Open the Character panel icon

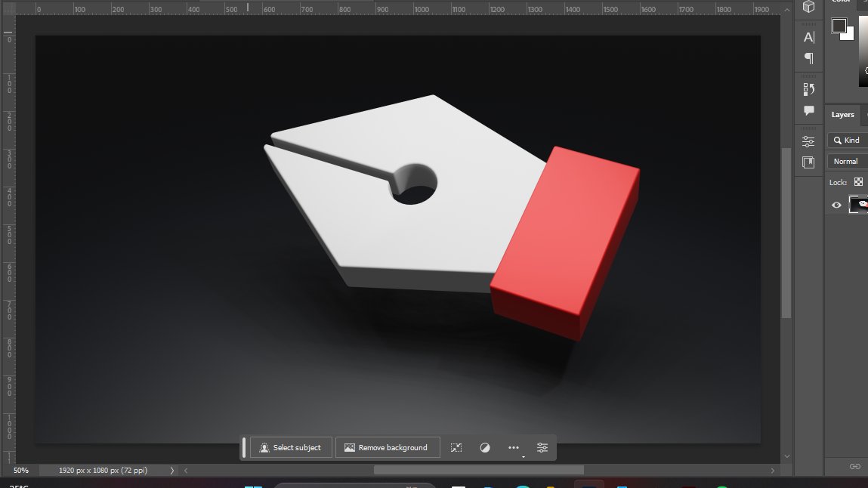point(809,37)
